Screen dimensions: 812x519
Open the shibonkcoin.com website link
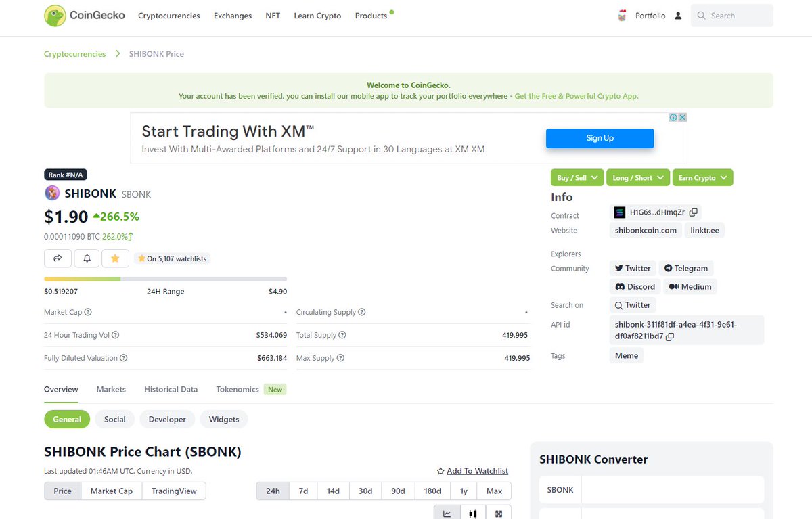tap(646, 231)
